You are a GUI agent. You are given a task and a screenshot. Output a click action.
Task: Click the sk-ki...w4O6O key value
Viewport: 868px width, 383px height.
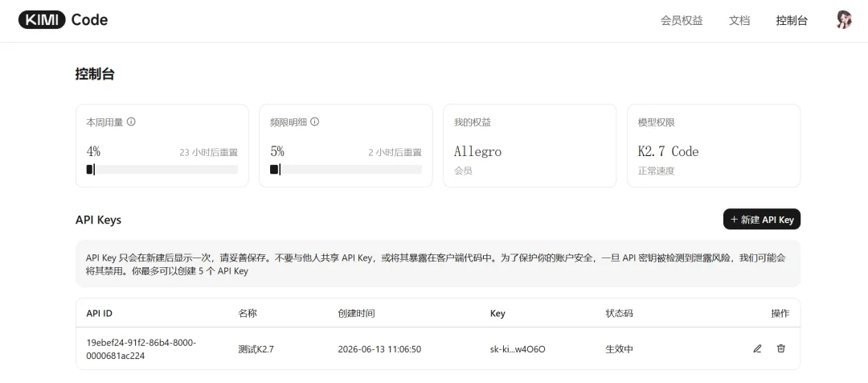[x=518, y=349]
